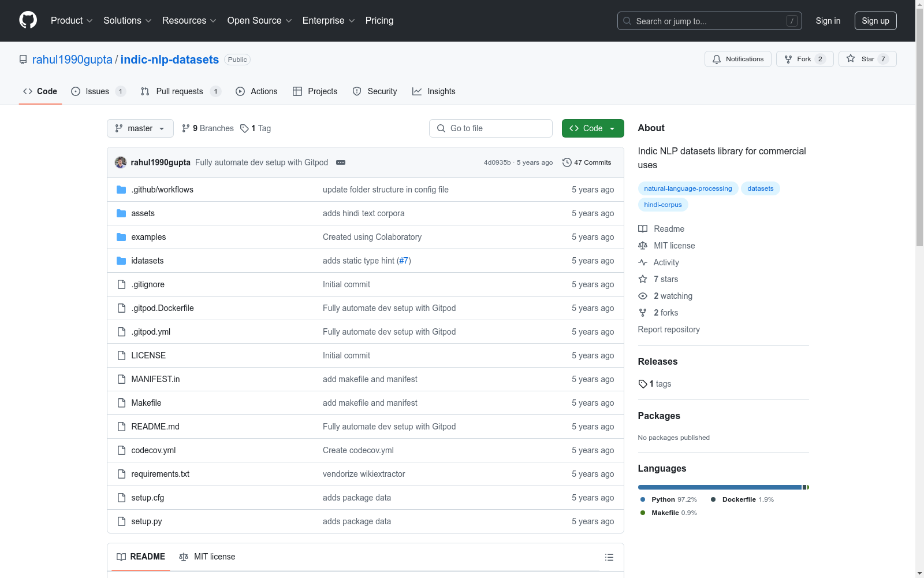Viewport: 924px width, 578px height.
Task: Open Report repository link
Action: point(669,329)
